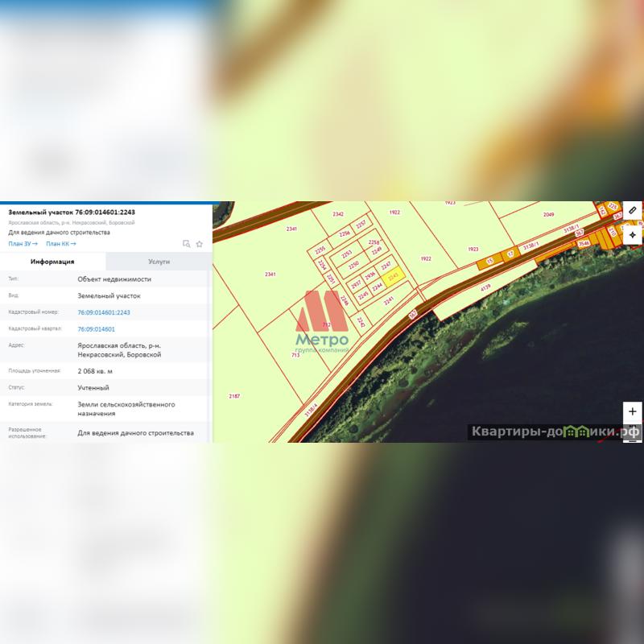Click the geolocation compass icon on map
644x644 pixels.
pos(633,235)
